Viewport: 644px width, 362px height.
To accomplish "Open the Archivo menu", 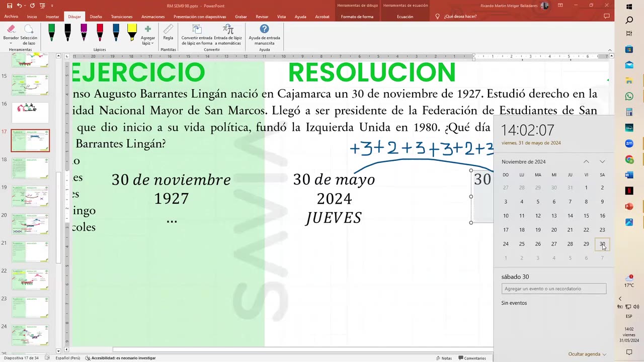I will pos(11,17).
